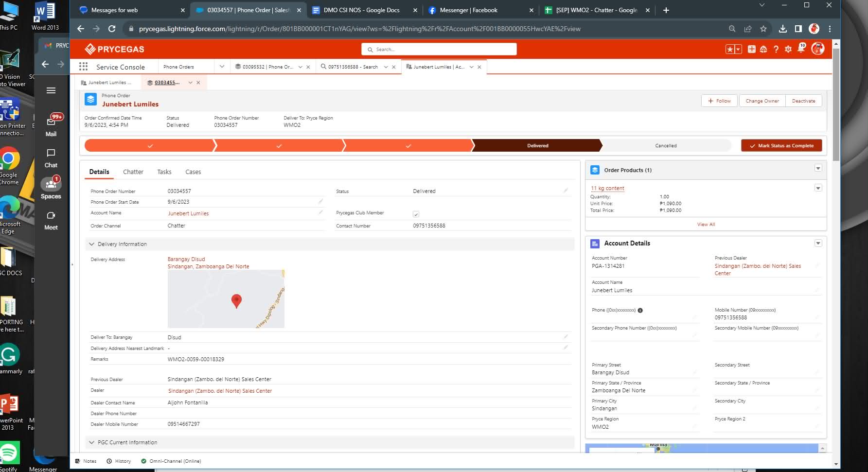
Task: Open Global Actions plus icon
Action: [x=751, y=49]
